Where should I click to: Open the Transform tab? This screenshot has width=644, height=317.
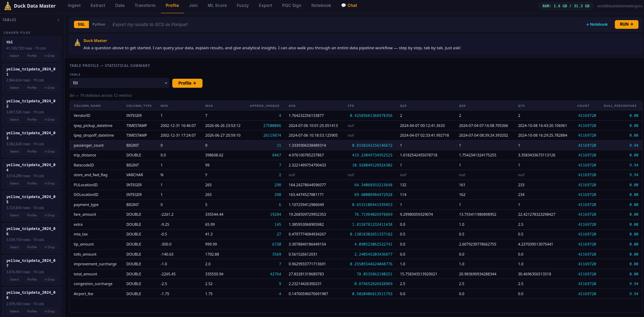tap(145, 6)
